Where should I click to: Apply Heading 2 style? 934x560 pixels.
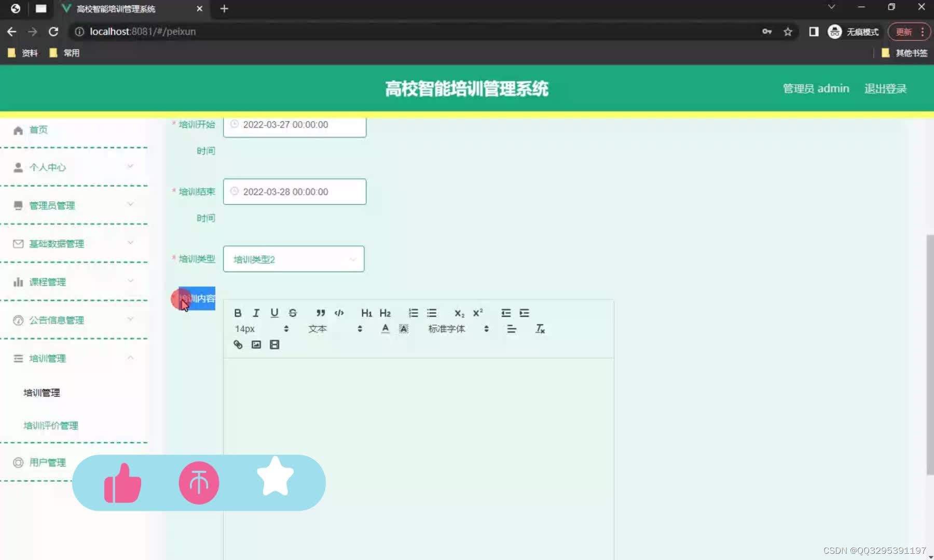[x=385, y=313]
